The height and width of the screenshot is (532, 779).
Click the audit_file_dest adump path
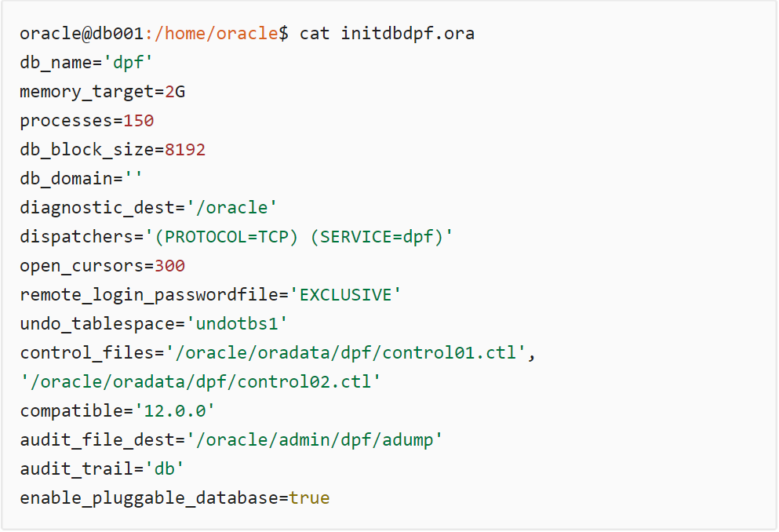point(314,440)
